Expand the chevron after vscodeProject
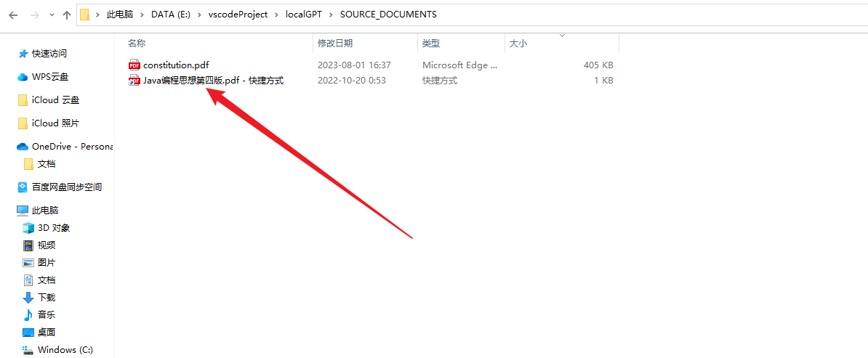This screenshot has width=868, height=358. pos(276,15)
